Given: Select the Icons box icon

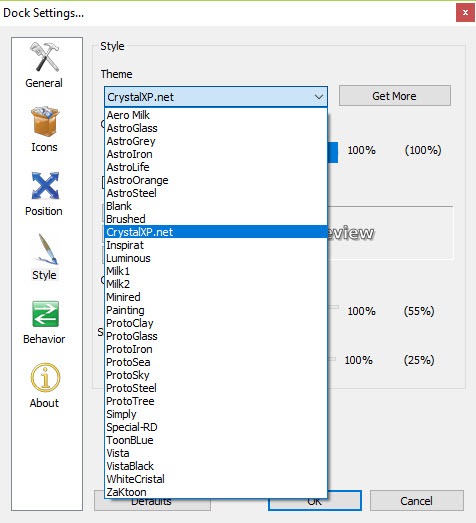Looking at the screenshot, I should 45,121.
